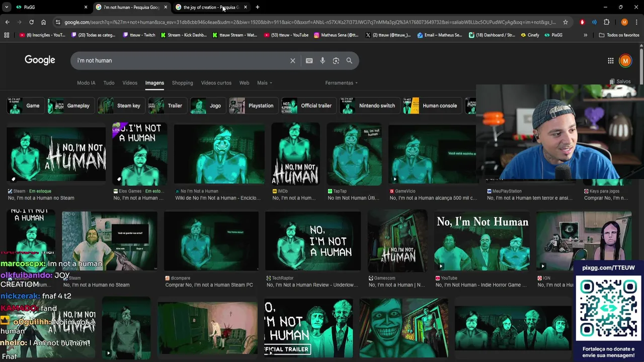
Task: Open tteuw - Twitch bookmark
Action: click(139, 35)
